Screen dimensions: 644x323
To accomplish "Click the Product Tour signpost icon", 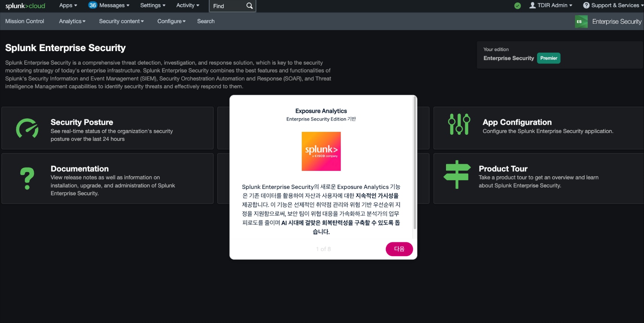I will click(457, 174).
